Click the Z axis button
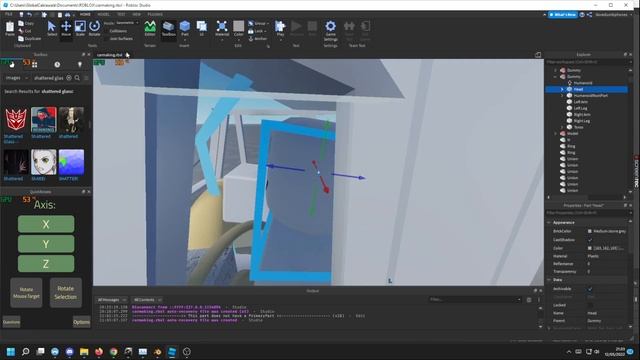640x360 pixels. [46, 264]
